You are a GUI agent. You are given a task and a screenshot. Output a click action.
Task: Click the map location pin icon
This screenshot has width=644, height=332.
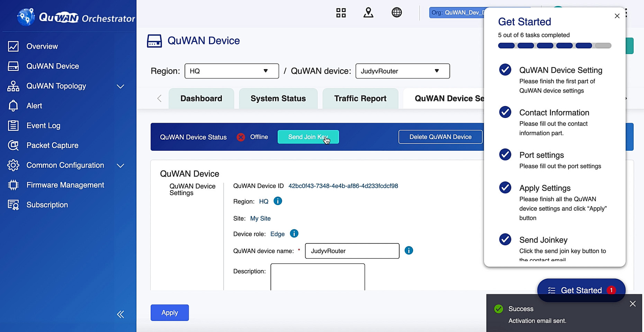pyautogui.click(x=368, y=13)
